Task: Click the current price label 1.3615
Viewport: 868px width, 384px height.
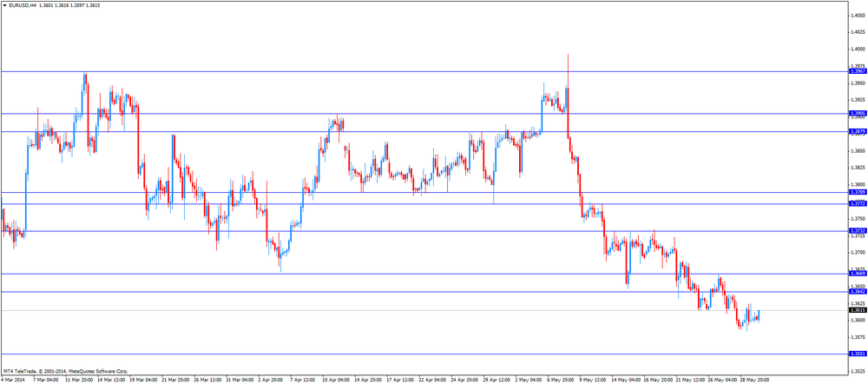Action: (858, 310)
